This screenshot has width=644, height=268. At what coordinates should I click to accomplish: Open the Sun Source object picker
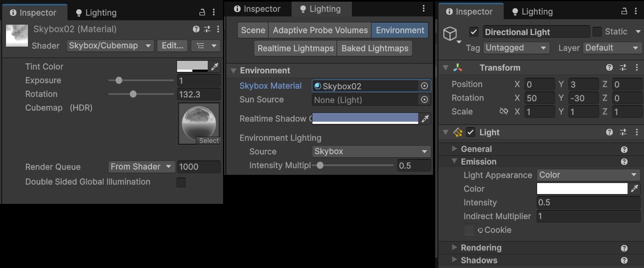(424, 100)
